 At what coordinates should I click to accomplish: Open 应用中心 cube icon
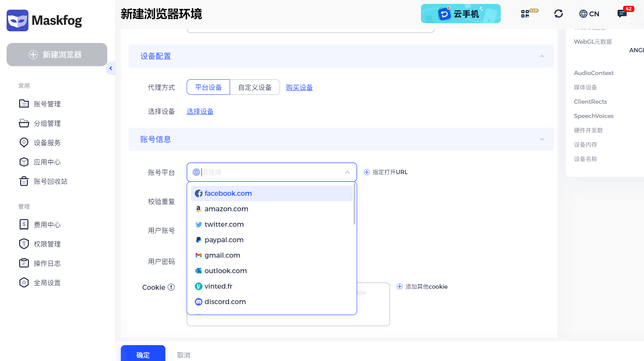click(24, 162)
